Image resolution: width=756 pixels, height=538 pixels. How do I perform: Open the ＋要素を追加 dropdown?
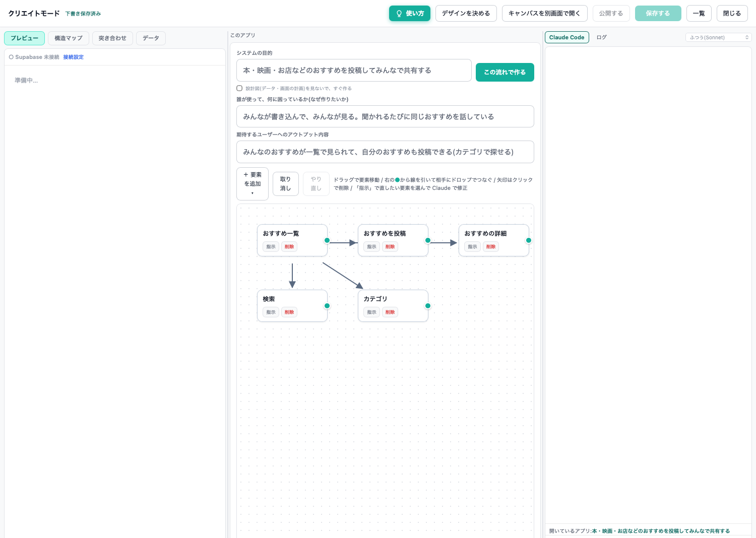(253, 184)
